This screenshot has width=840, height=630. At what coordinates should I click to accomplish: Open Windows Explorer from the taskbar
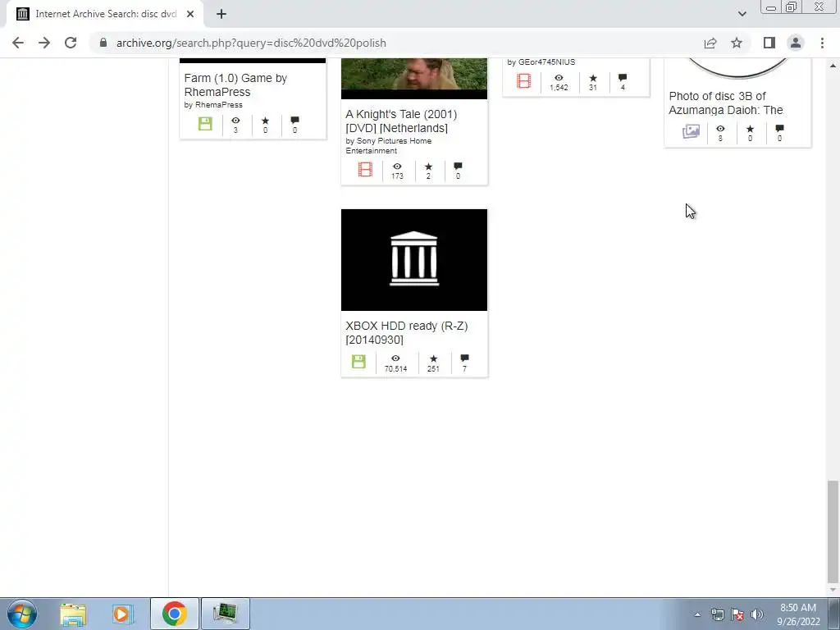click(73, 614)
